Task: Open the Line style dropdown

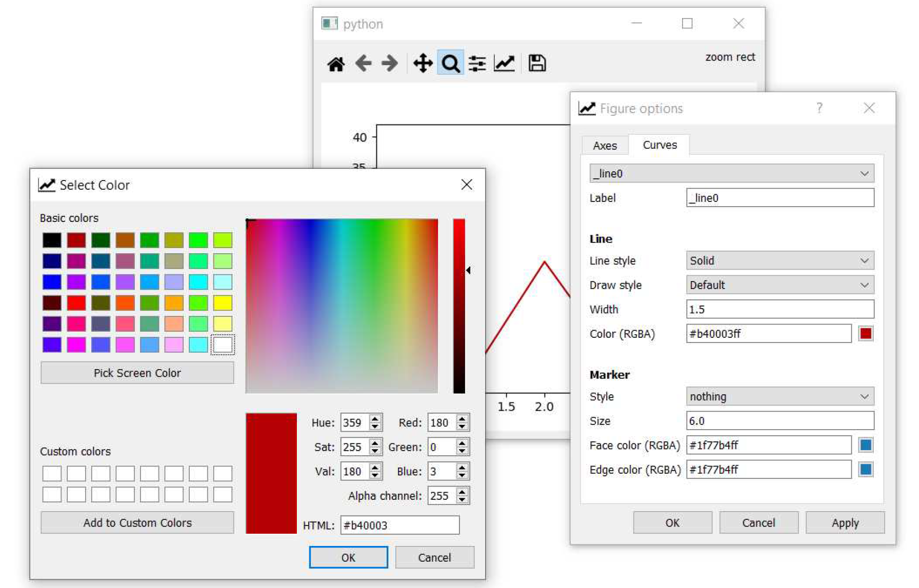Action: (780, 260)
